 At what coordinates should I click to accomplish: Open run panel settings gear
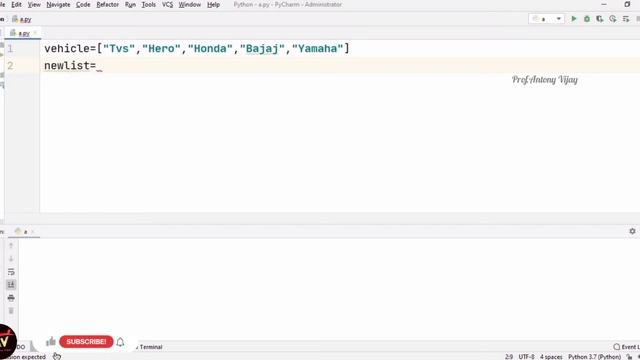[x=632, y=231]
